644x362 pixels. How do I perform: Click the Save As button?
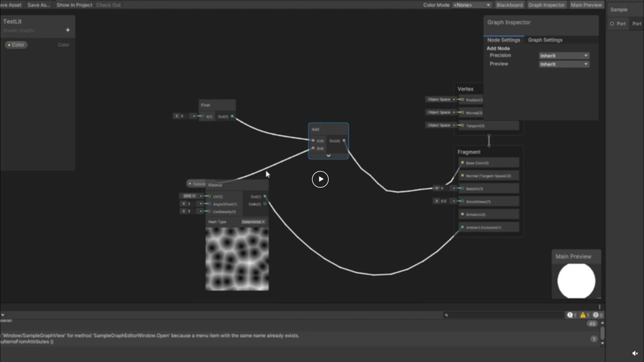[x=38, y=5]
